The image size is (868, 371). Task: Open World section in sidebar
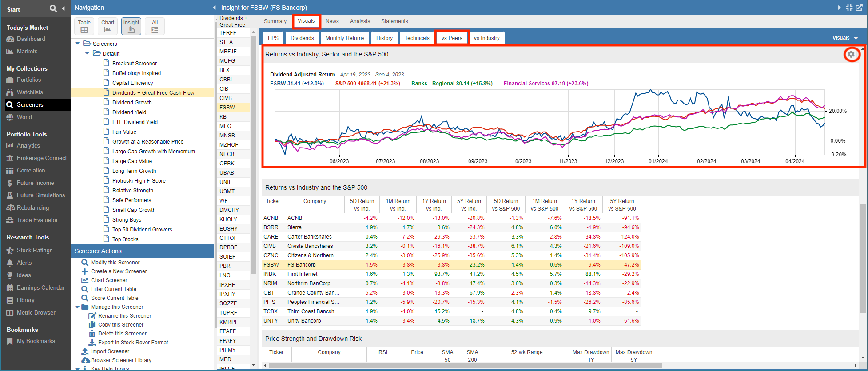point(24,117)
